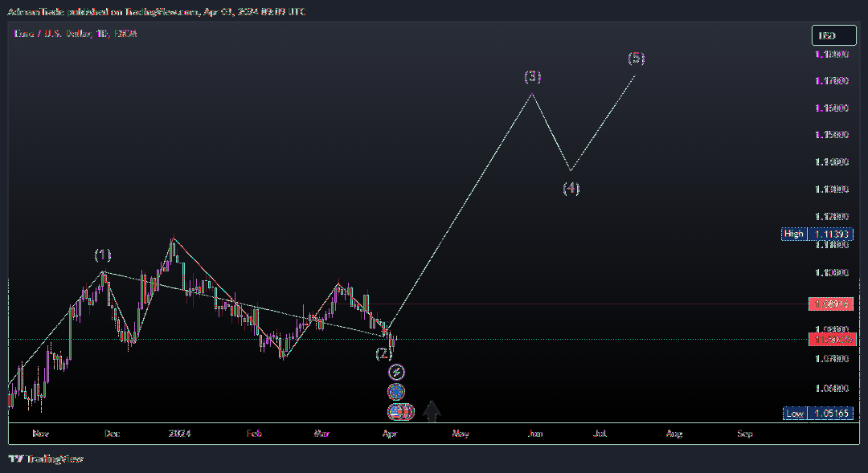Click the 1.15000 price scale value
The width and height of the screenshot is (868, 473).
[x=832, y=135]
